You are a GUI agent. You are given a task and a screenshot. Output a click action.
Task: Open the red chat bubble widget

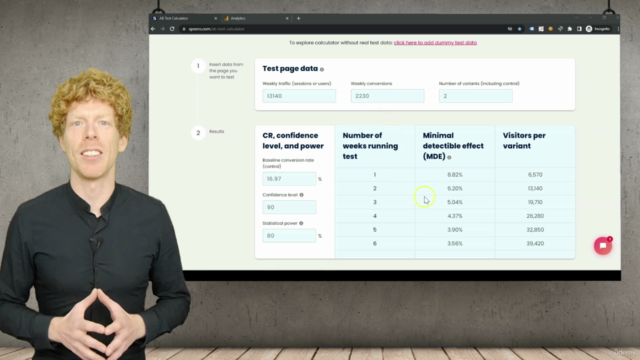[x=603, y=246]
